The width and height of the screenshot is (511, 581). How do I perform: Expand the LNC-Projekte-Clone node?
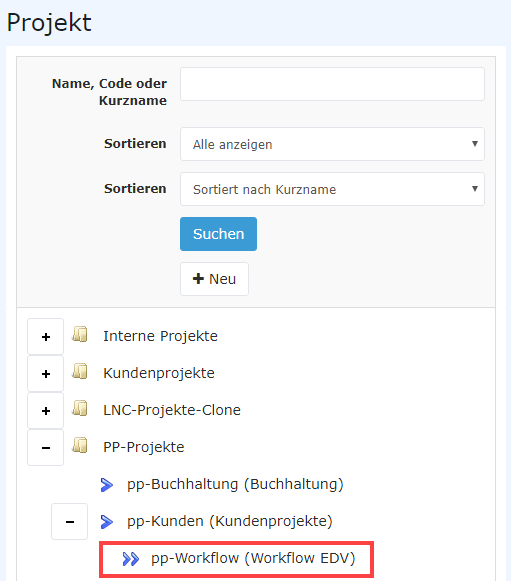pyautogui.click(x=46, y=411)
